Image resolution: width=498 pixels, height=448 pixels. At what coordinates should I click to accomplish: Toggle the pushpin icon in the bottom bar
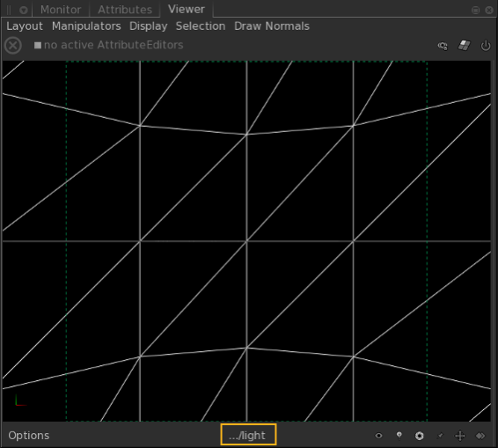tap(440, 436)
